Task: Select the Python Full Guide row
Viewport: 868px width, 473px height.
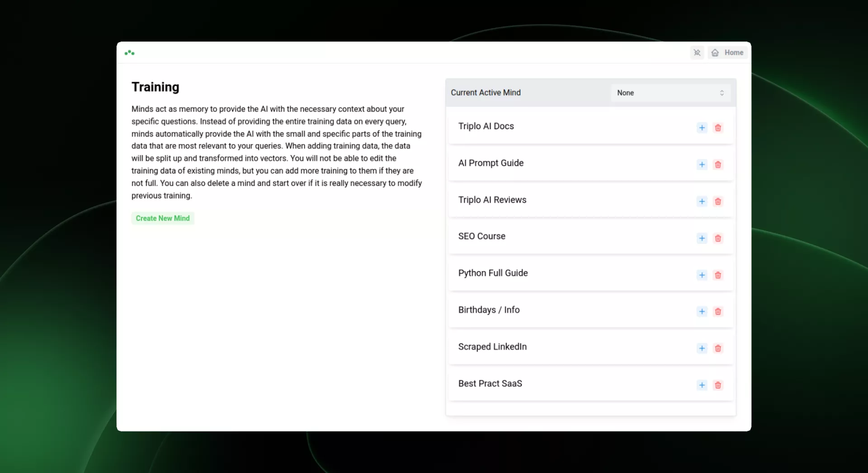Action: (x=493, y=273)
